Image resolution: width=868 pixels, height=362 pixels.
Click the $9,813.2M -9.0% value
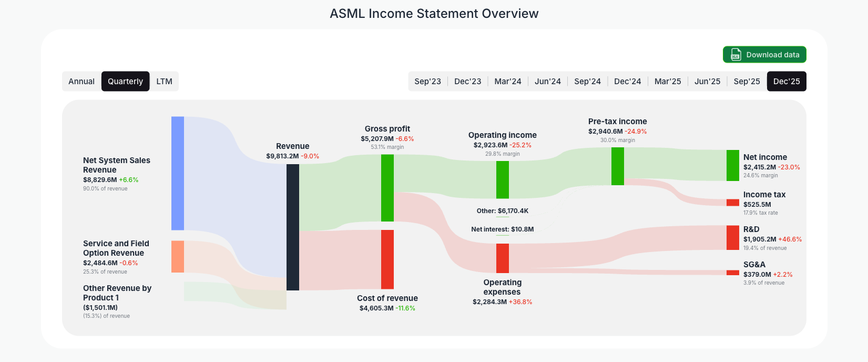293,156
